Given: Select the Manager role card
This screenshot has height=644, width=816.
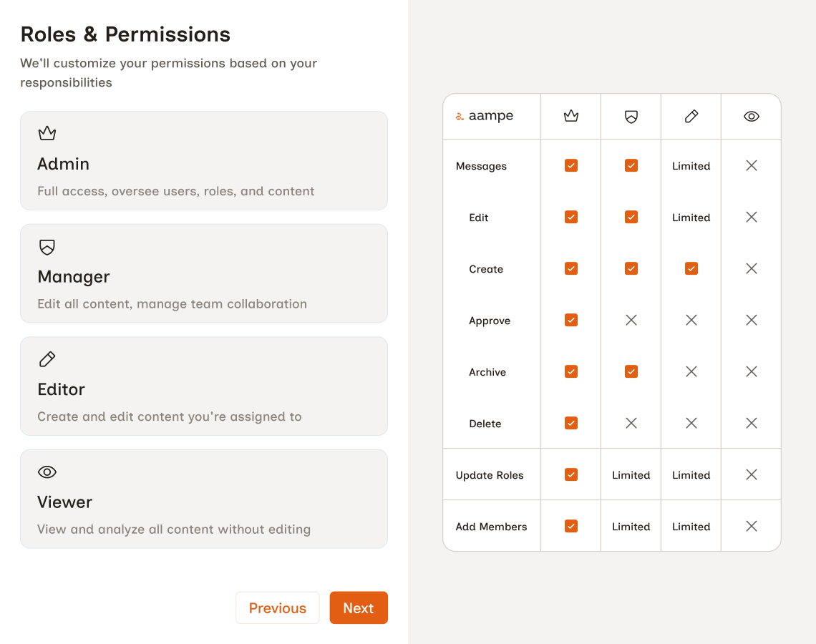Looking at the screenshot, I should pyautogui.click(x=204, y=273).
